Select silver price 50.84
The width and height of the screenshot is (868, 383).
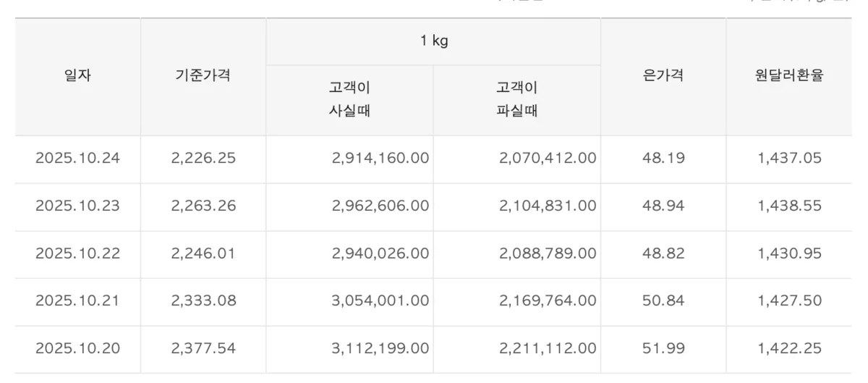(x=663, y=300)
